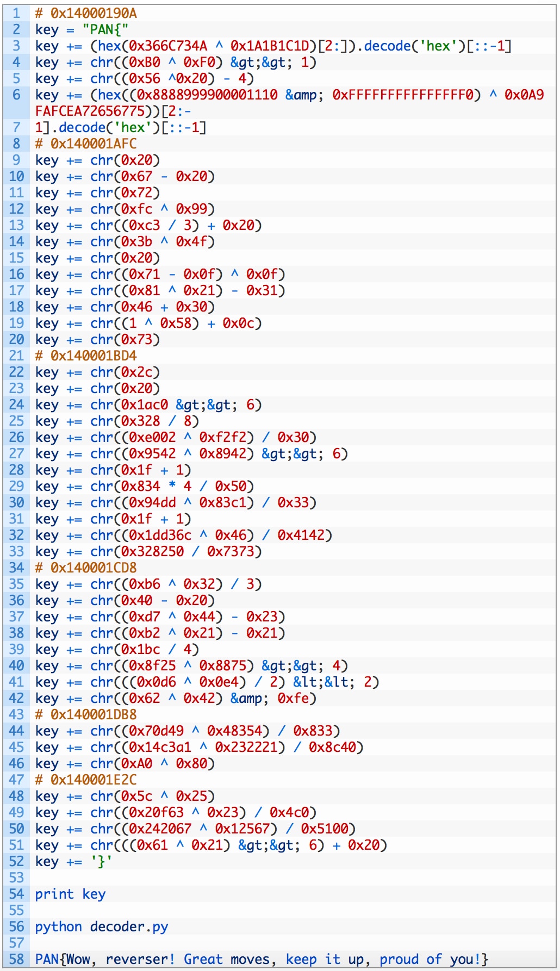Screen dimensions: 560x971
Task: Click the comment 0x14000190A
Action: (86, 13)
